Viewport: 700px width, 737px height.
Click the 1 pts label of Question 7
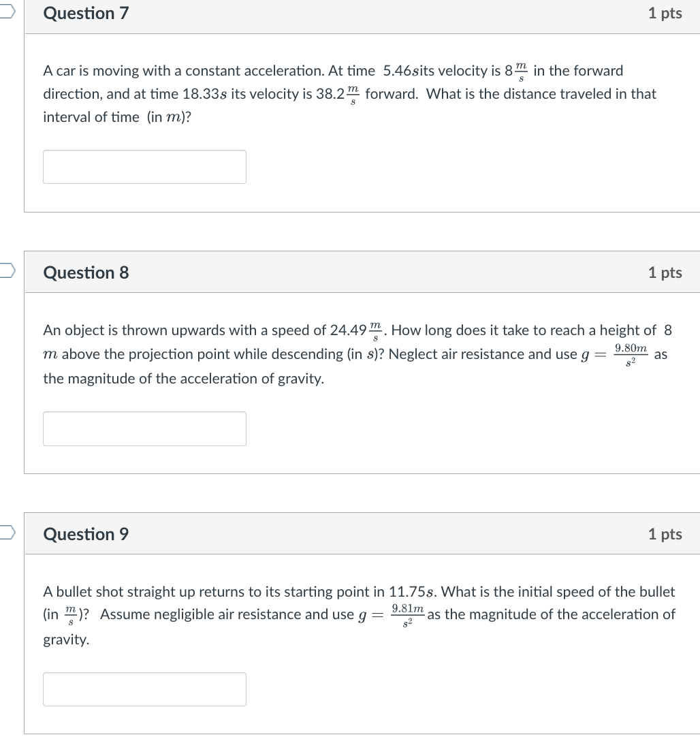[x=665, y=14]
